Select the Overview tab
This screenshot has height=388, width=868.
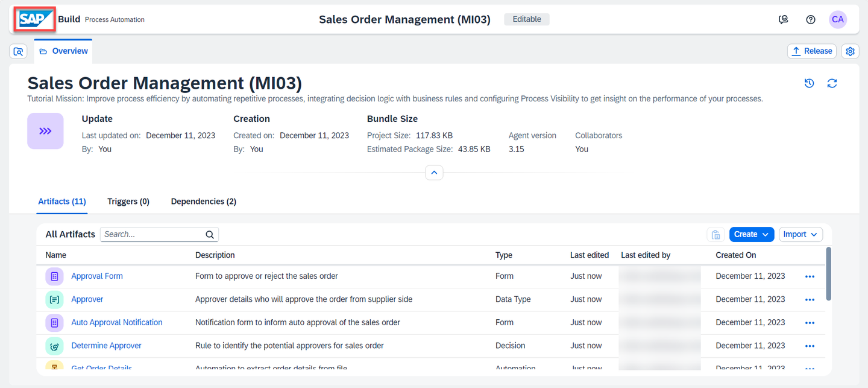63,51
